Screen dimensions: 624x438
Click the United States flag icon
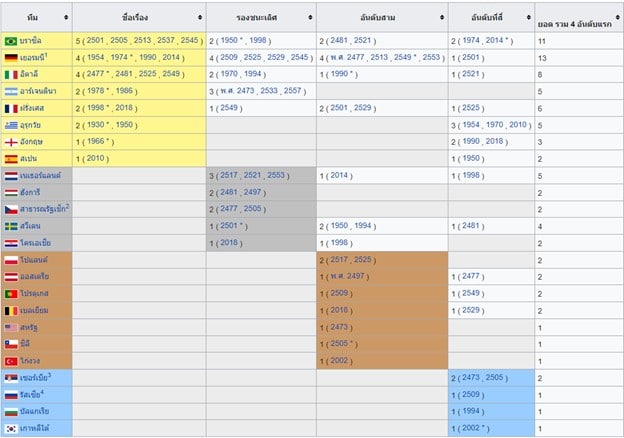tap(11, 328)
